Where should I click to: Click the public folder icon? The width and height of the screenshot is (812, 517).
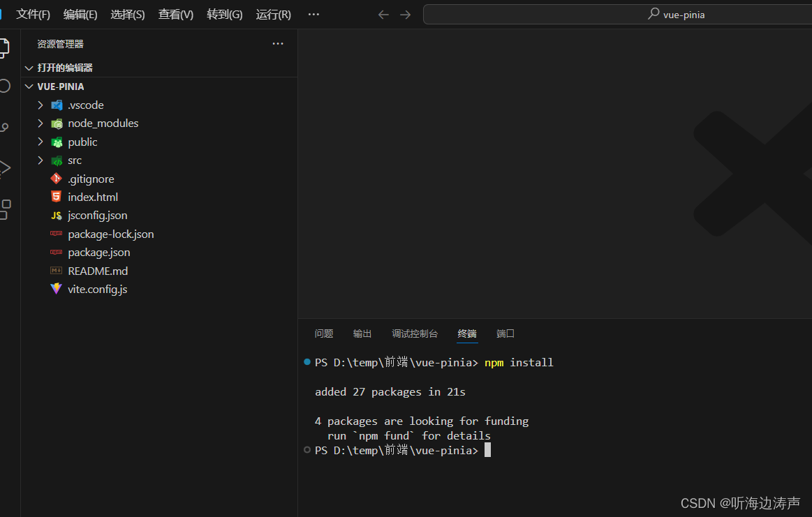pyautogui.click(x=57, y=142)
